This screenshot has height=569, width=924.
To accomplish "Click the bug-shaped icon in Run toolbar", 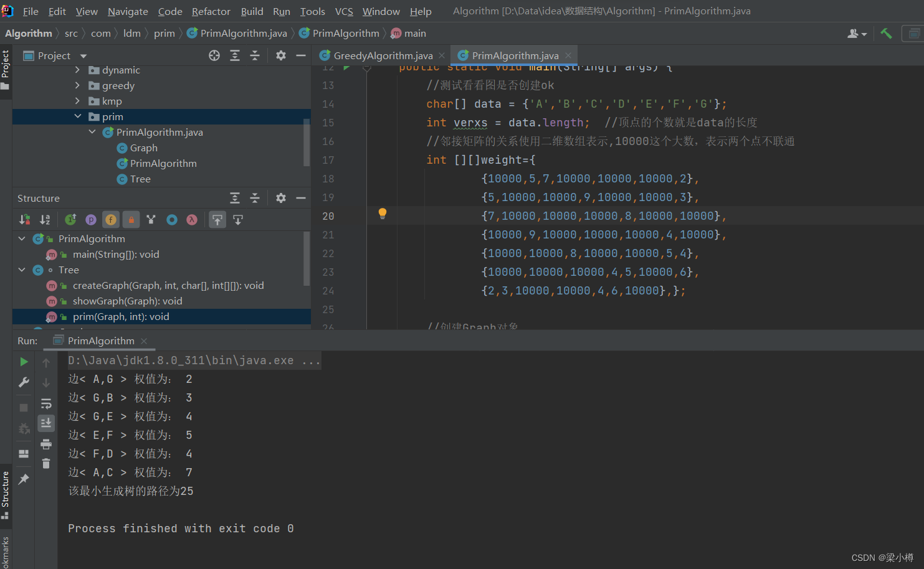I will coord(24,429).
